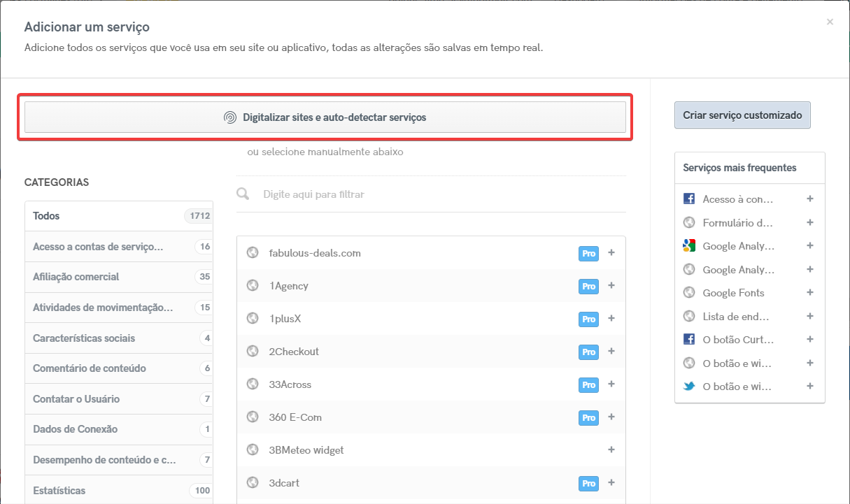Click the globe icon next to fabulous-deals.com
Viewport: 850px width, 504px height.
252,252
